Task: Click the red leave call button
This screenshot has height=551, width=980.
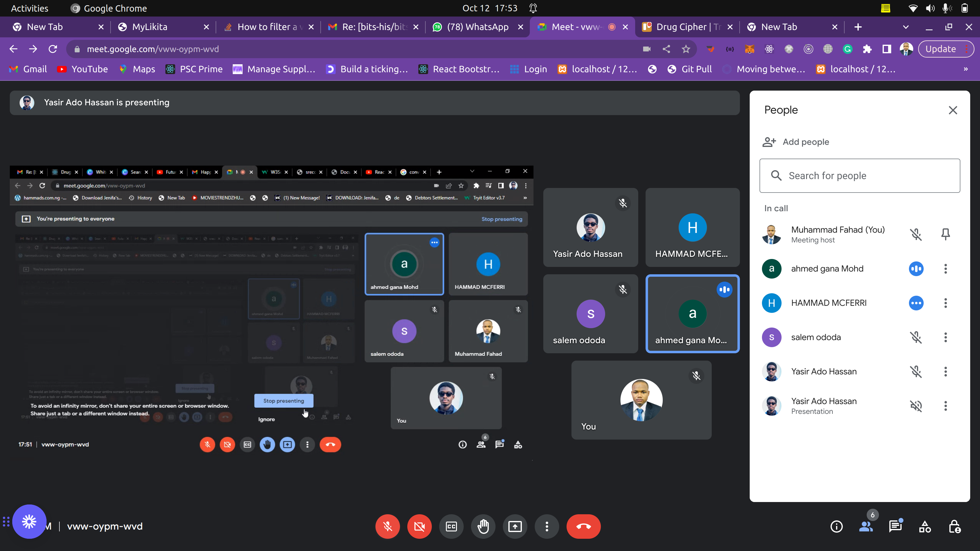Action: pos(583,526)
